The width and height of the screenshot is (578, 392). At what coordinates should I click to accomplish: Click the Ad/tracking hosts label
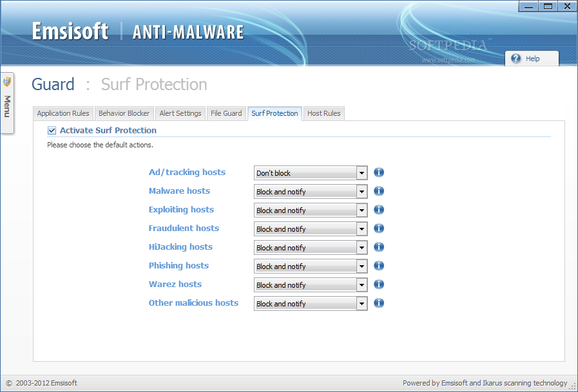click(187, 173)
